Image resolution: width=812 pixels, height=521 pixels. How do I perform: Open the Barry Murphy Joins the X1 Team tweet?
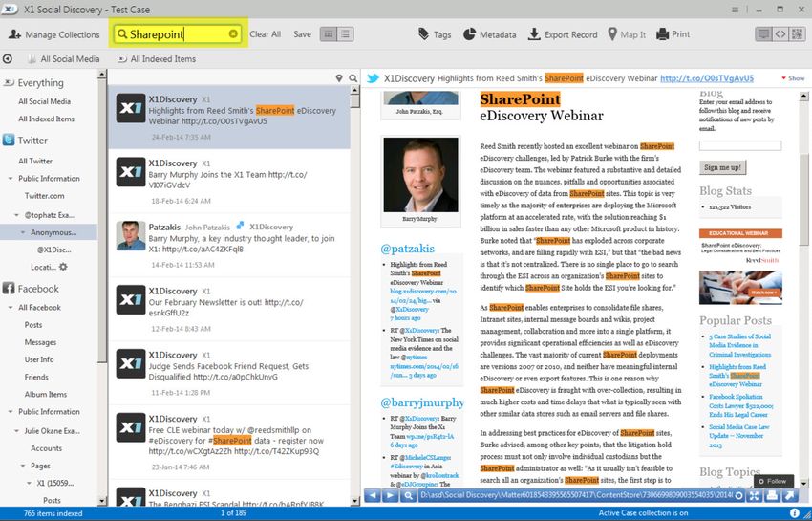coord(229,181)
